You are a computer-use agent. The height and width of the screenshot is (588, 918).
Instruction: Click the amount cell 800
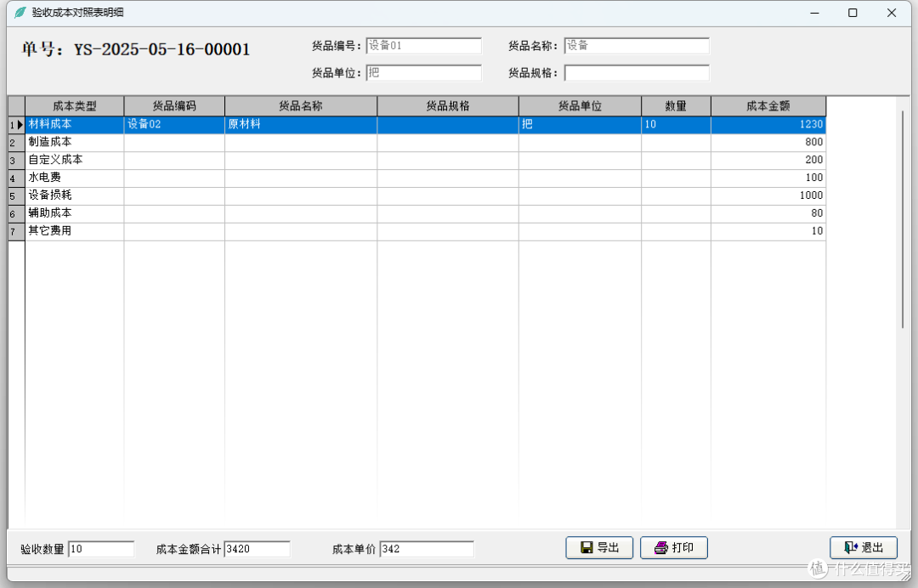point(768,142)
